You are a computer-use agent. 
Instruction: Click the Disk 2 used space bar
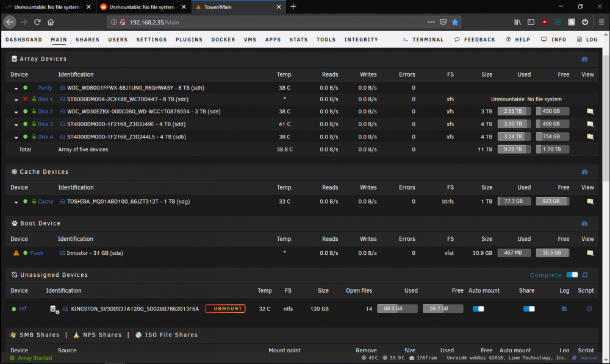514,111
